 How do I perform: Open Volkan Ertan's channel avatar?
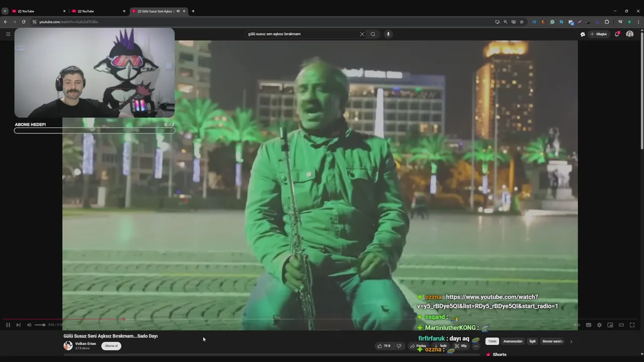[x=68, y=345]
